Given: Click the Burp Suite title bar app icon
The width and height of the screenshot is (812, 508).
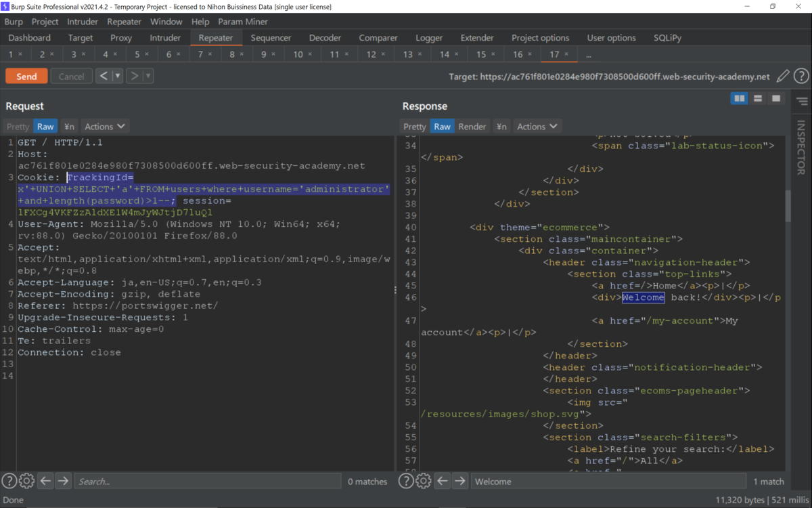Looking at the screenshot, I should point(6,6).
